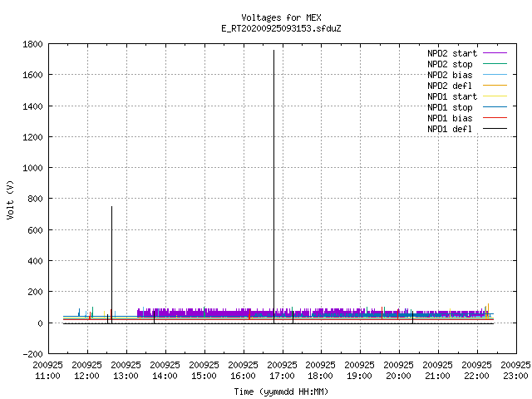Click the 1400 y-axis tick label
This screenshot has height=399, width=532.
32,106
